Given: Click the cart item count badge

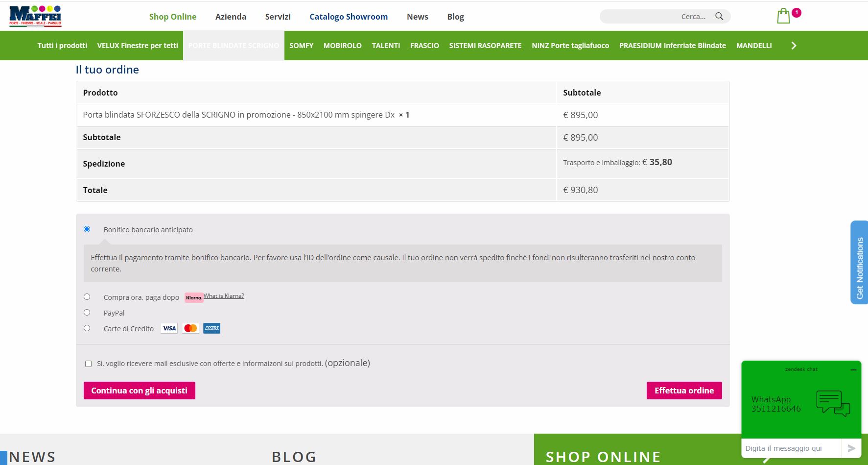Looking at the screenshot, I should pos(797,12).
